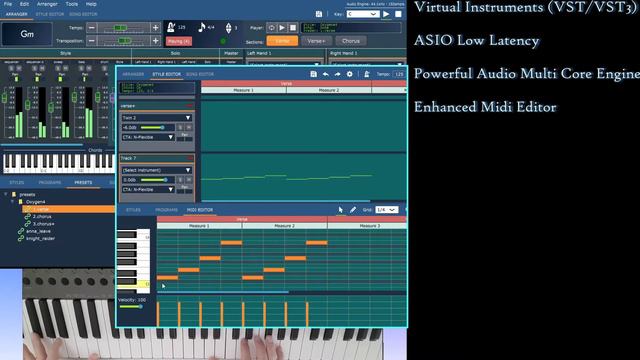640x360 pixels.
Task: Click the save icon in Style Editor toolbar
Action: [313, 74]
